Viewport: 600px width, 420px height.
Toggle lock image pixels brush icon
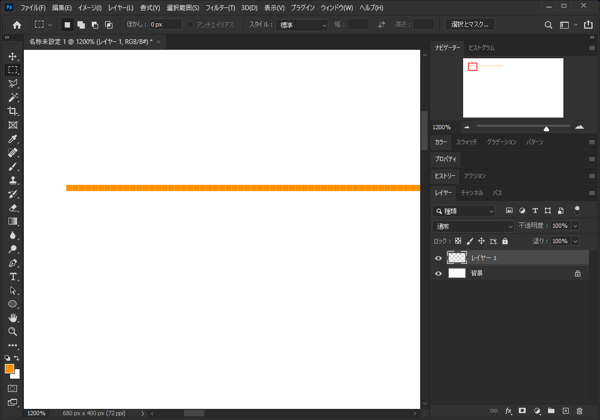pos(470,241)
